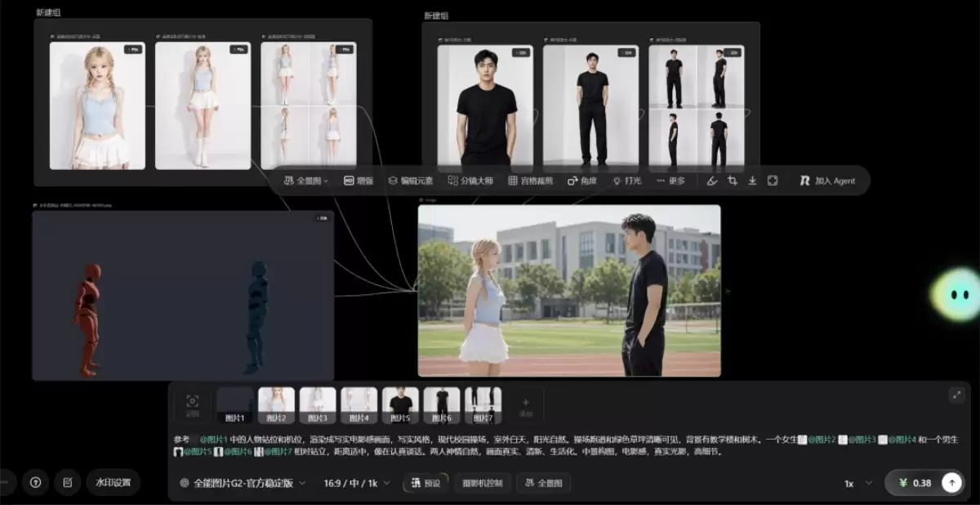The height and width of the screenshot is (505, 980).
Task: Open the 更多 more options menu
Action: [x=670, y=181]
